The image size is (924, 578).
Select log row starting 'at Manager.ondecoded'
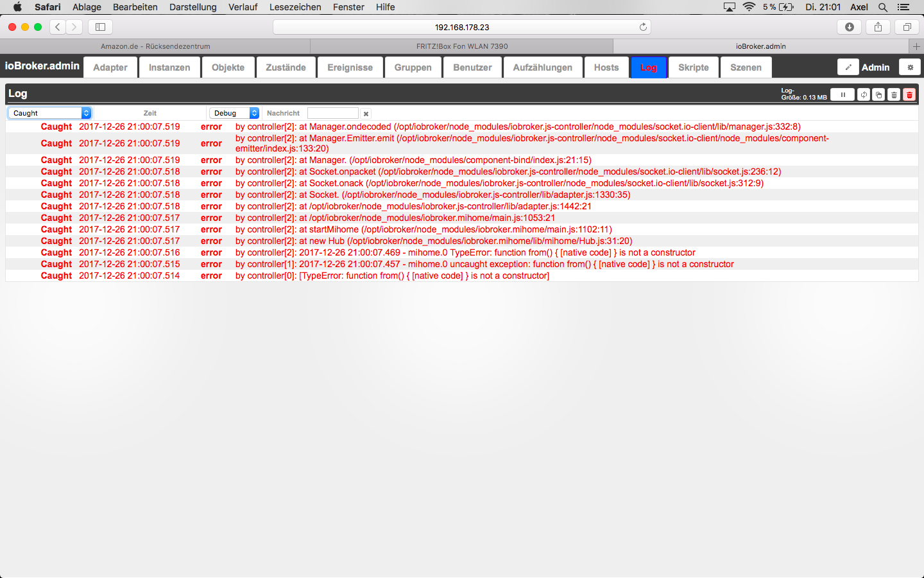462,127
